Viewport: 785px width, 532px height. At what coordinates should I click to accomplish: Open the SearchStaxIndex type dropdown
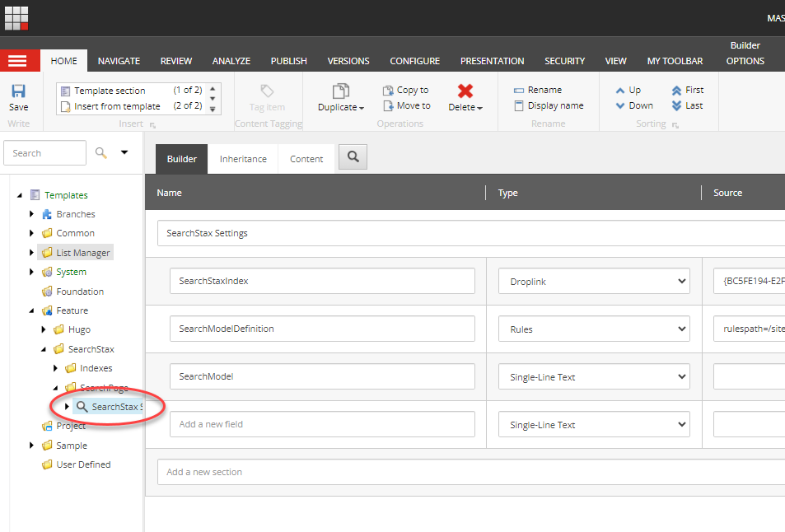594,282
